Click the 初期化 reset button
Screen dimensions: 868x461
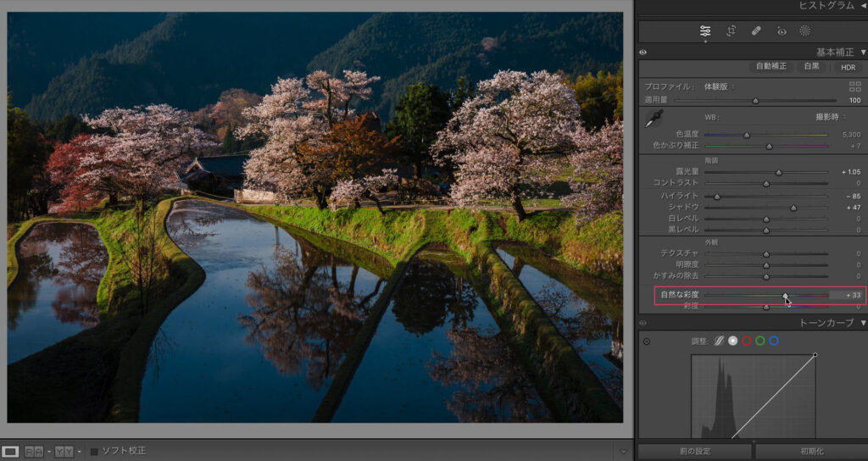pyautogui.click(x=811, y=452)
